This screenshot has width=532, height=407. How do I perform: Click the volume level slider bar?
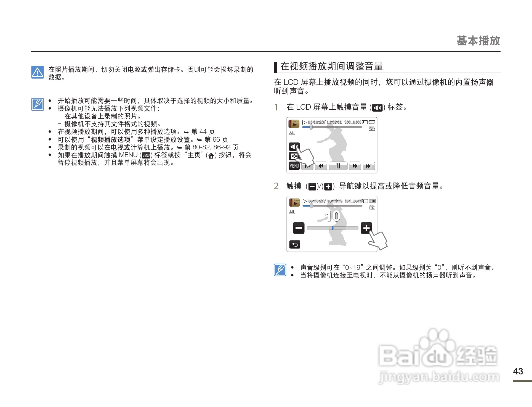(x=332, y=228)
